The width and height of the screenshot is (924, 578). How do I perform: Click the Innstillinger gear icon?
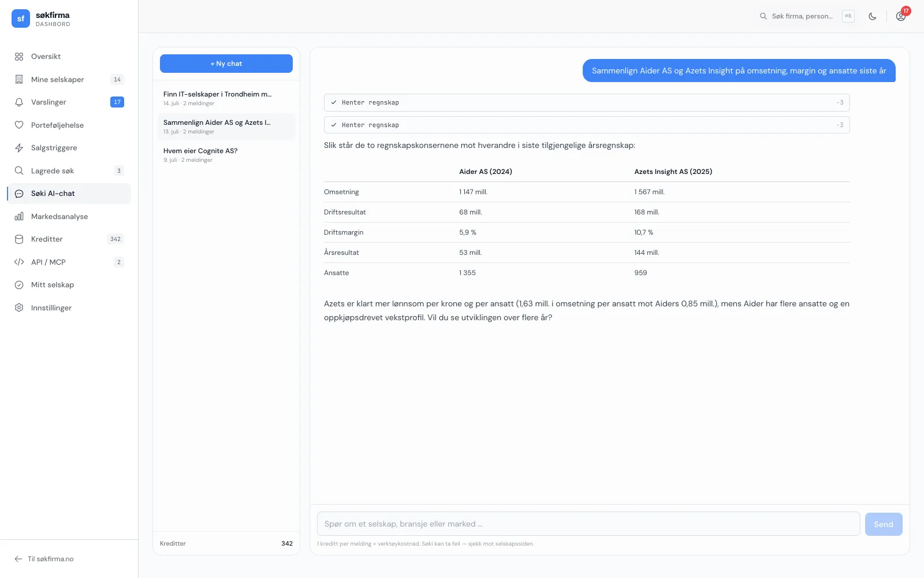click(x=19, y=307)
